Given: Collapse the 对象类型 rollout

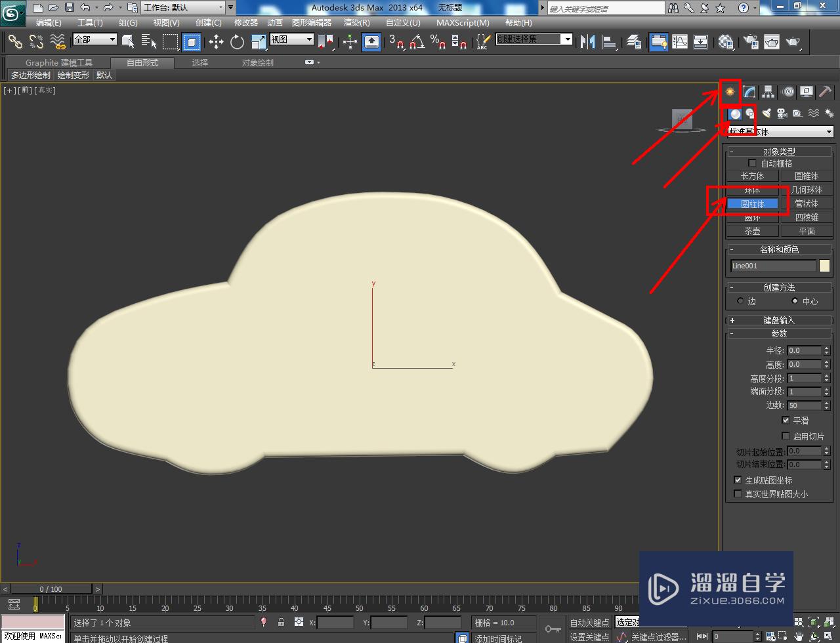Looking at the screenshot, I should point(779,152).
